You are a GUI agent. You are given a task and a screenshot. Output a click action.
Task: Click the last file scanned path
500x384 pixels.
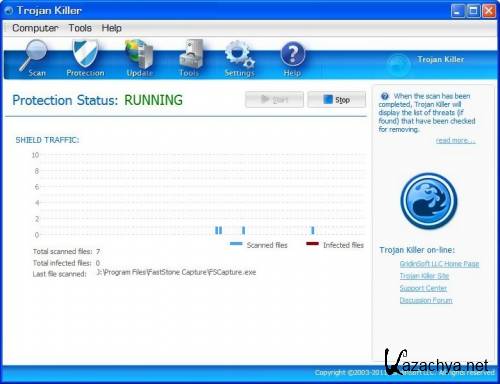coord(176,272)
